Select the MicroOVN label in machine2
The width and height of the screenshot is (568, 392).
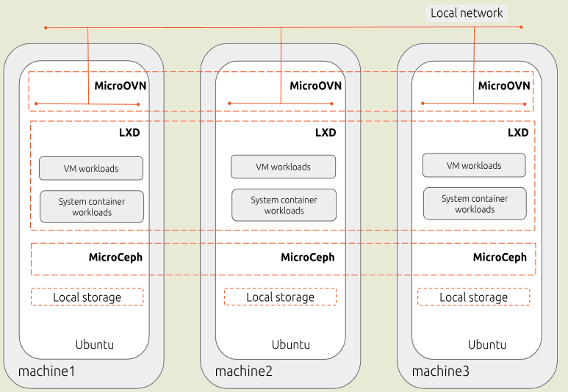click(x=315, y=86)
